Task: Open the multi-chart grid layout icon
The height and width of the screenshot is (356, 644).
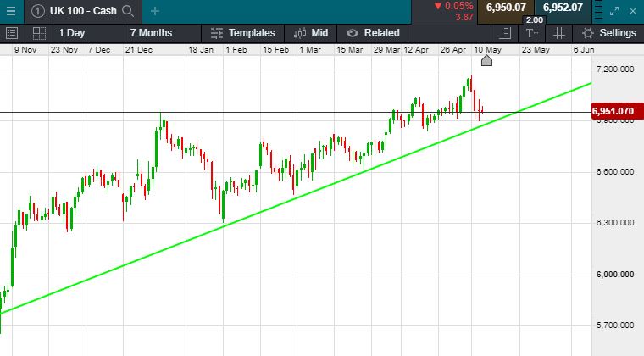Action: [x=39, y=33]
